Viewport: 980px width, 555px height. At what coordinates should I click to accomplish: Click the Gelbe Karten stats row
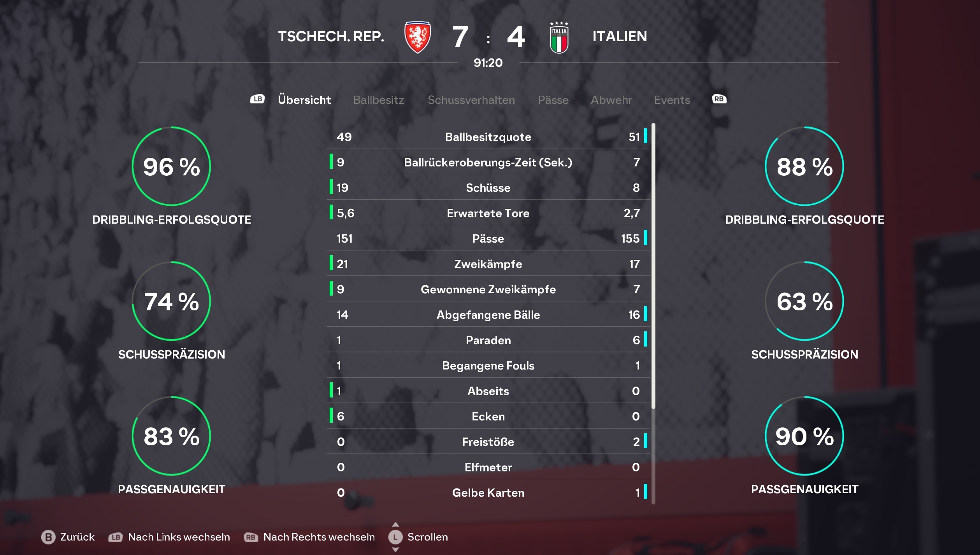[x=488, y=492]
